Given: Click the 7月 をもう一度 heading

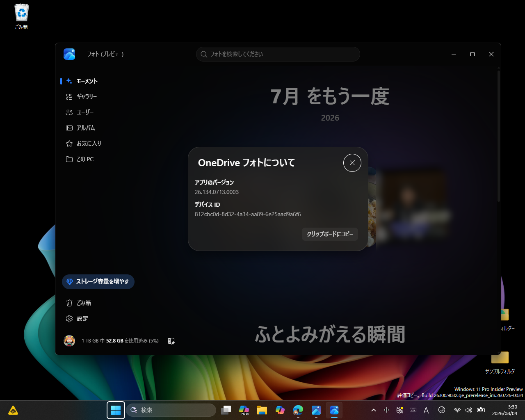Looking at the screenshot, I should (330, 97).
